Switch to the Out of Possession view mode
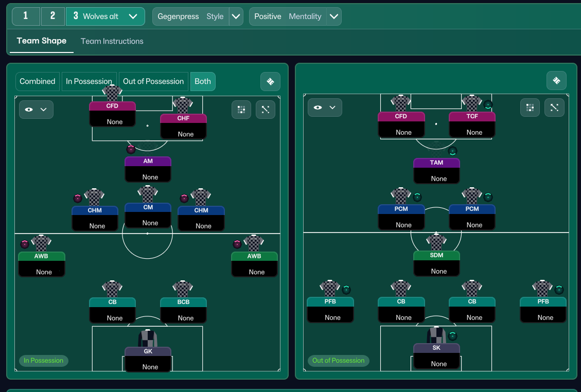581x392 pixels. pos(153,81)
